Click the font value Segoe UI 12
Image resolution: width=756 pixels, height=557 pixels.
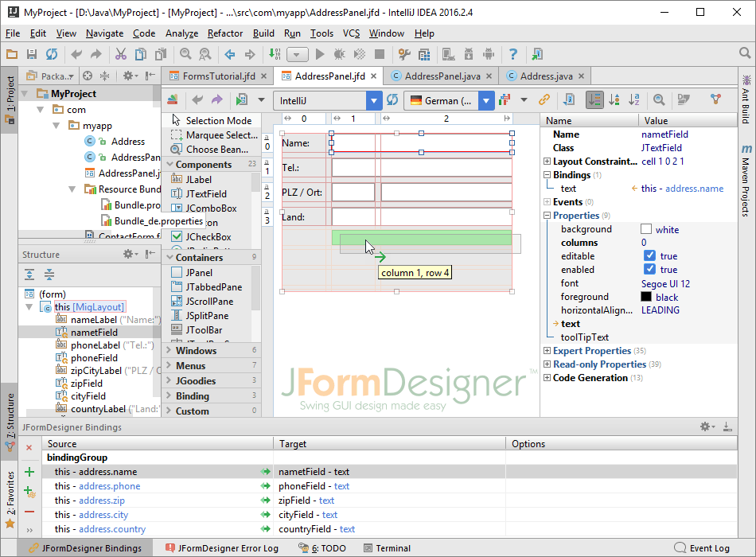[665, 283]
